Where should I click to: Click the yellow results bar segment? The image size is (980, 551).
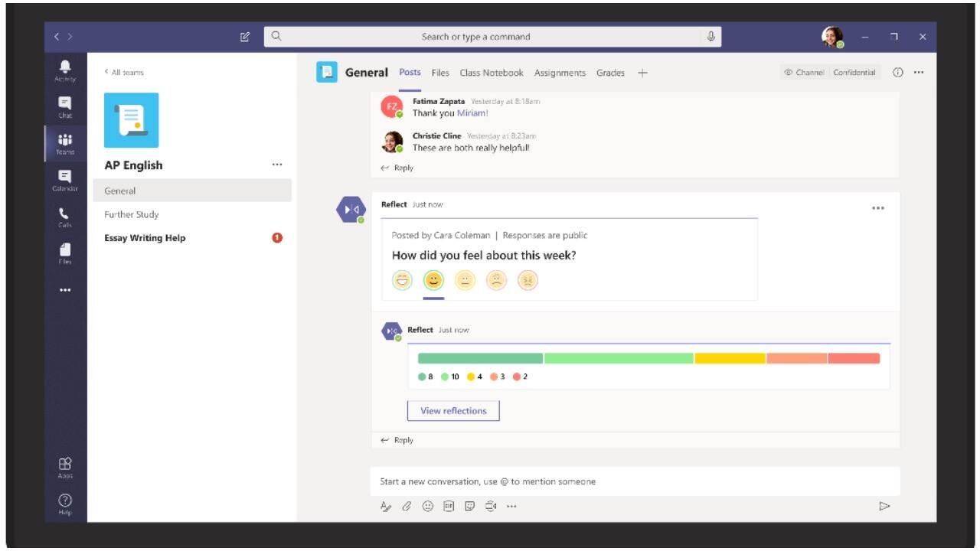coord(730,358)
